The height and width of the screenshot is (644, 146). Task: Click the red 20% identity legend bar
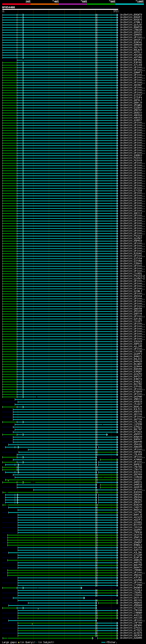16,4
